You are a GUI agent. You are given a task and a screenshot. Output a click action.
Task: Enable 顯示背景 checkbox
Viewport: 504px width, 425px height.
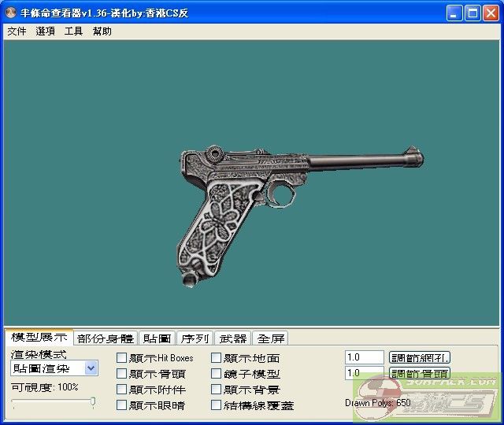point(216,389)
